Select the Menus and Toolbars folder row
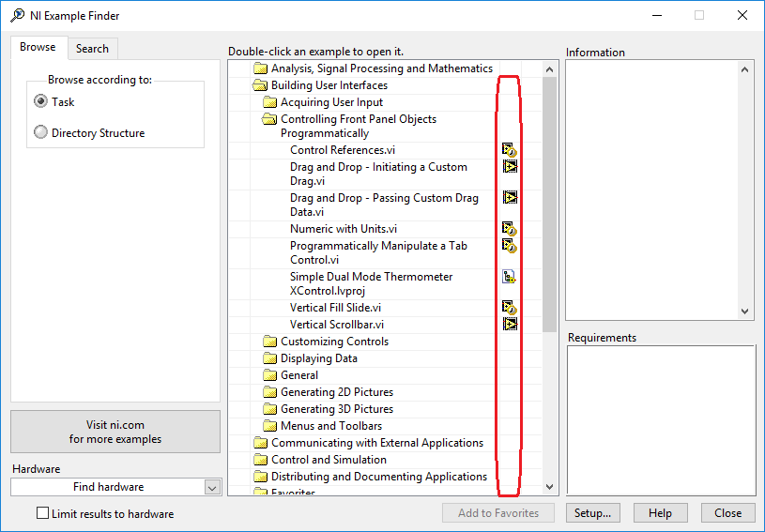Viewport: 765px width, 532px height. pyautogui.click(x=331, y=426)
